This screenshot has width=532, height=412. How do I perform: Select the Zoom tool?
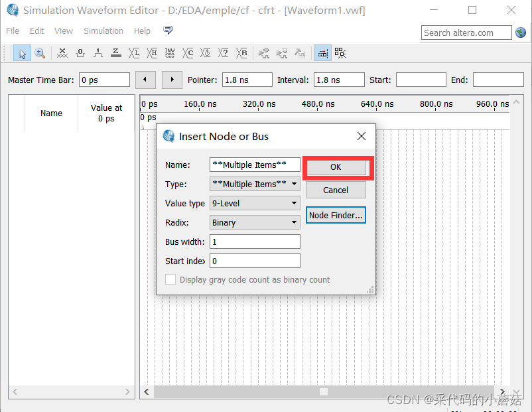[40, 53]
